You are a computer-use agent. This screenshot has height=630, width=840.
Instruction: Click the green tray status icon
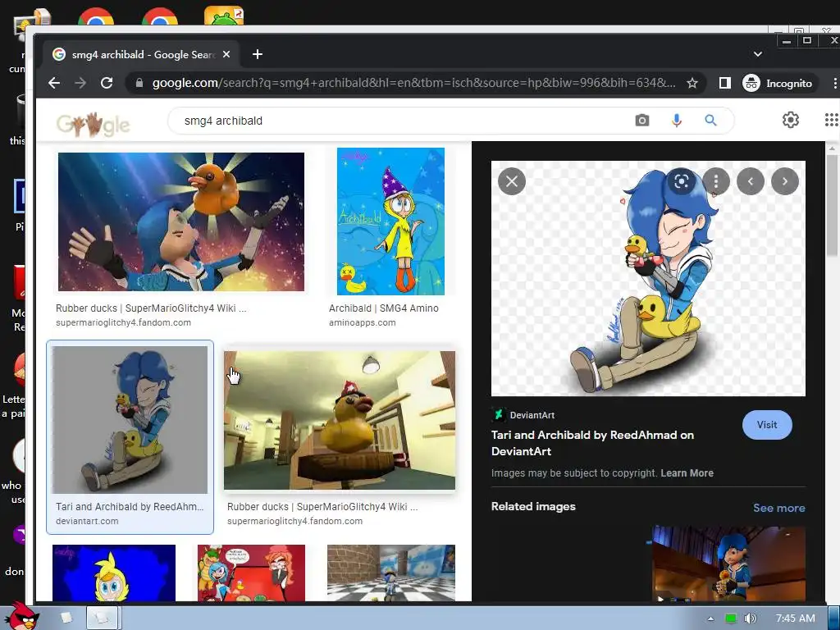click(730, 619)
